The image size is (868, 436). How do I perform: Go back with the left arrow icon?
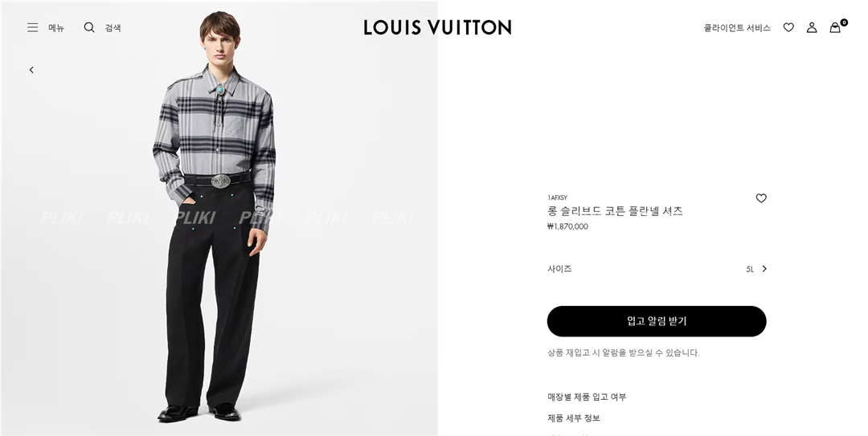pyautogui.click(x=31, y=70)
